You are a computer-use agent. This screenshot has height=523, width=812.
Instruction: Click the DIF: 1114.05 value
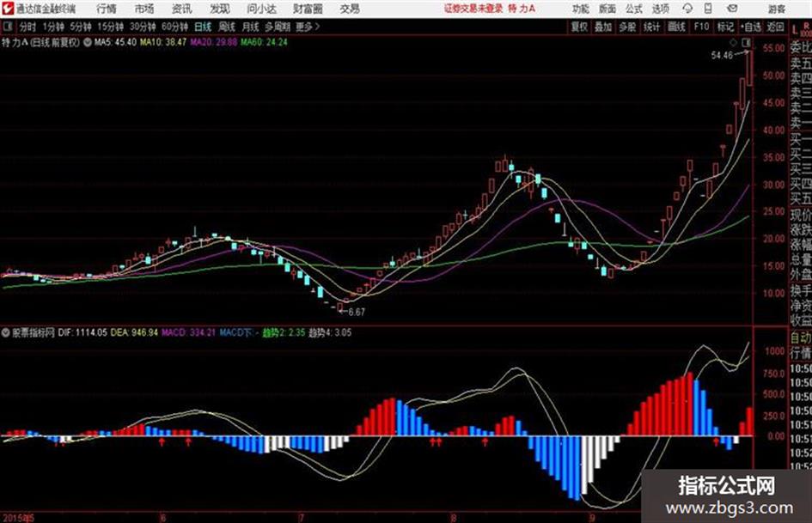(x=82, y=333)
